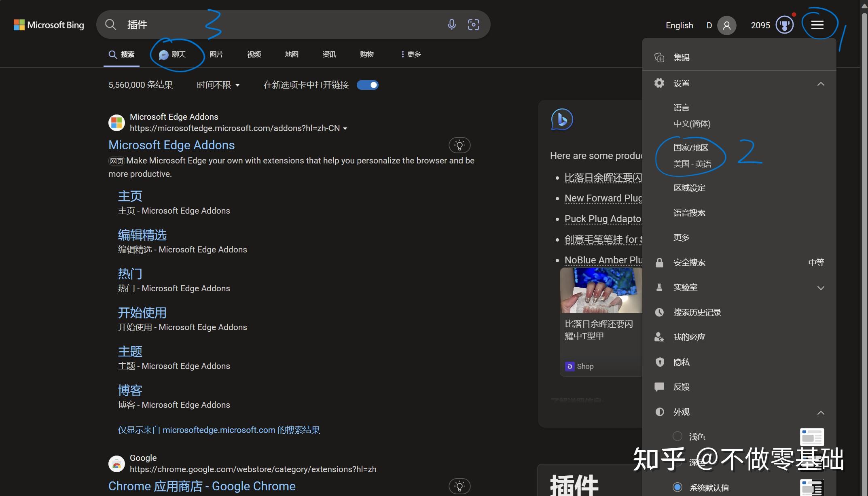The width and height of the screenshot is (868, 496).
Task: Click the 2095 rewards points count
Action: 760,25
